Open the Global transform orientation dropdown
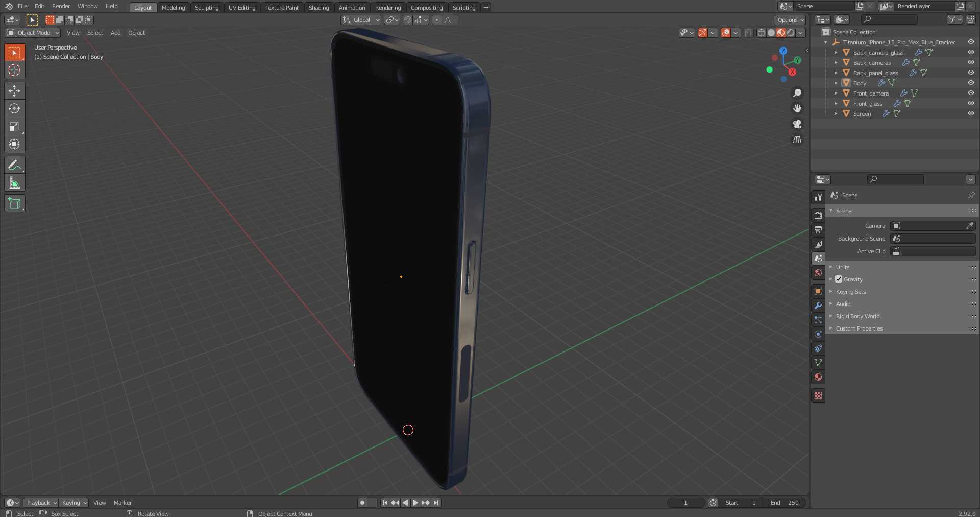 pyautogui.click(x=361, y=20)
